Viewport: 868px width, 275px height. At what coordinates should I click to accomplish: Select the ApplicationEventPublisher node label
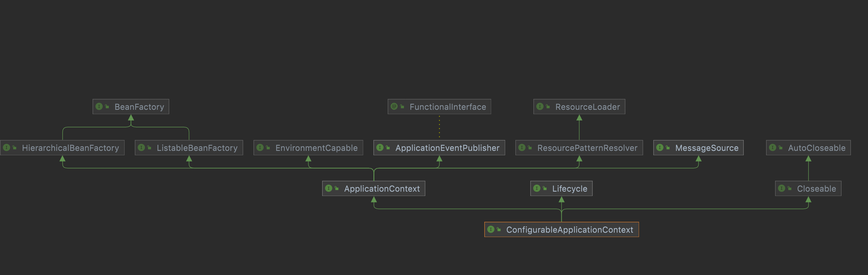(447, 148)
